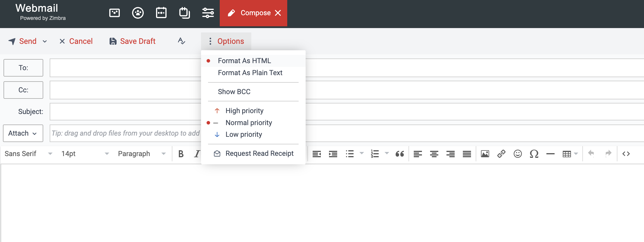
Task: Open the Preferences sliders icon
Action: pyautogui.click(x=208, y=13)
